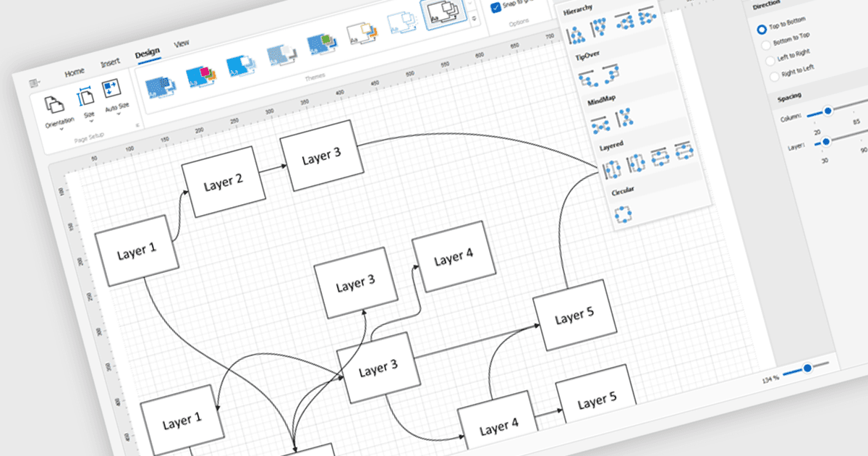Open the Orientation dropdown in Page Setup
This screenshot has width=868, height=456.
[x=59, y=112]
